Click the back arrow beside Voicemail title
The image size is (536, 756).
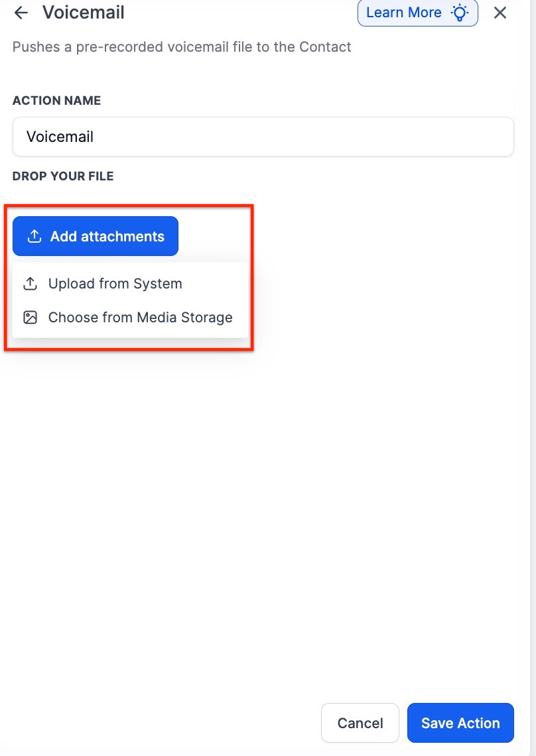(x=21, y=13)
